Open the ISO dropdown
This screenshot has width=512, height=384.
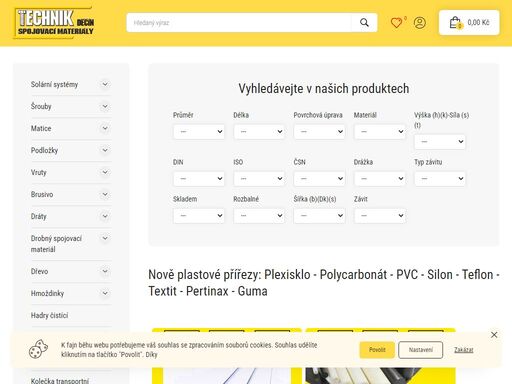pyautogui.click(x=259, y=179)
